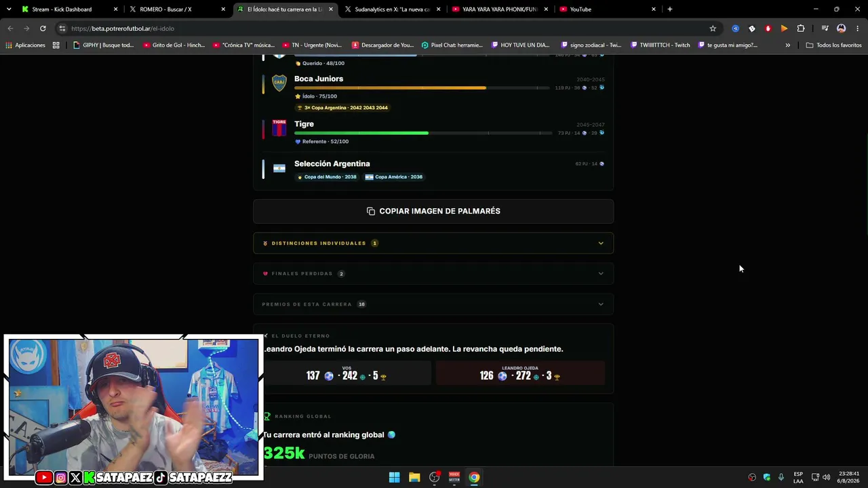Image resolution: width=868 pixels, height=488 pixels.
Task: Switch to the Sudanalytics en X tab
Action: pyautogui.click(x=393, y=9)
